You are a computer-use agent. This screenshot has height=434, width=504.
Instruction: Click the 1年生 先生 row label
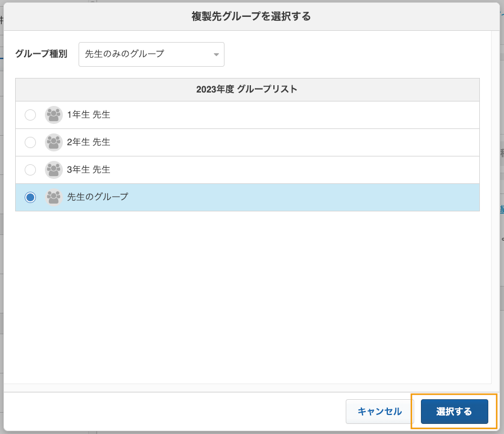89,115
